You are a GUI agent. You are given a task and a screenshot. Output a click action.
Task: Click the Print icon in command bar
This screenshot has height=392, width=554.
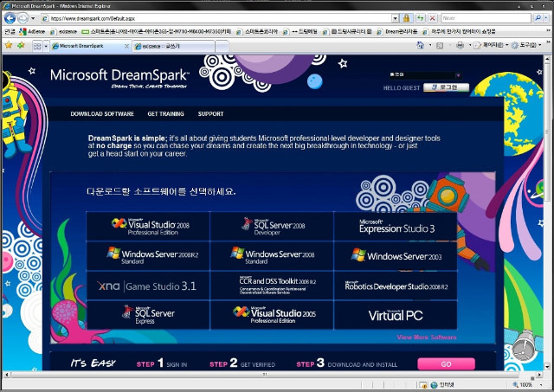pos(460,46)
